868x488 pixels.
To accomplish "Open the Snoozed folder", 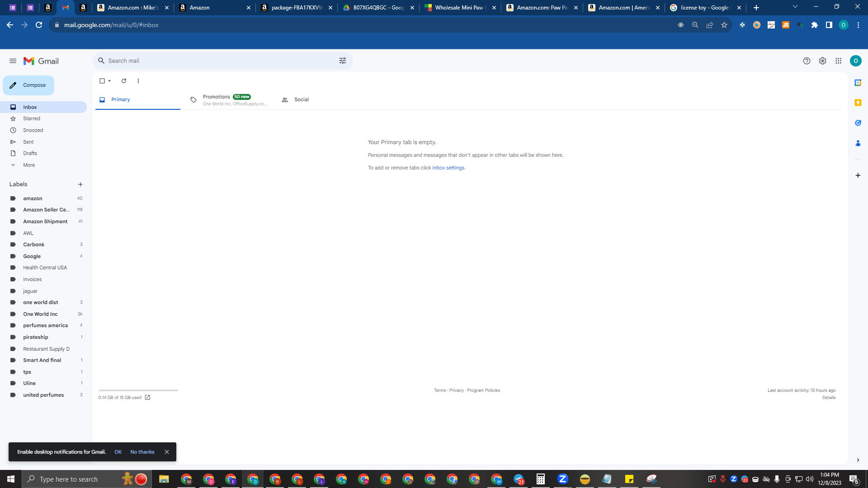I will point(43,130).
